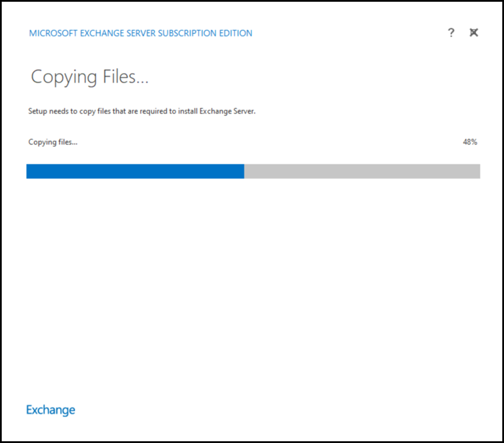Select the 48% progress percentage label
The image size is (504, 443).
point(470,142)
